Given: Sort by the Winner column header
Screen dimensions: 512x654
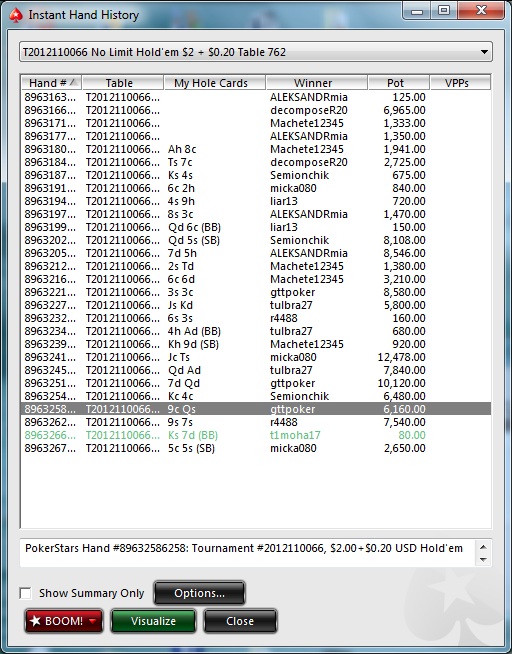Looking at the screenshot, I should click(317, 83).
